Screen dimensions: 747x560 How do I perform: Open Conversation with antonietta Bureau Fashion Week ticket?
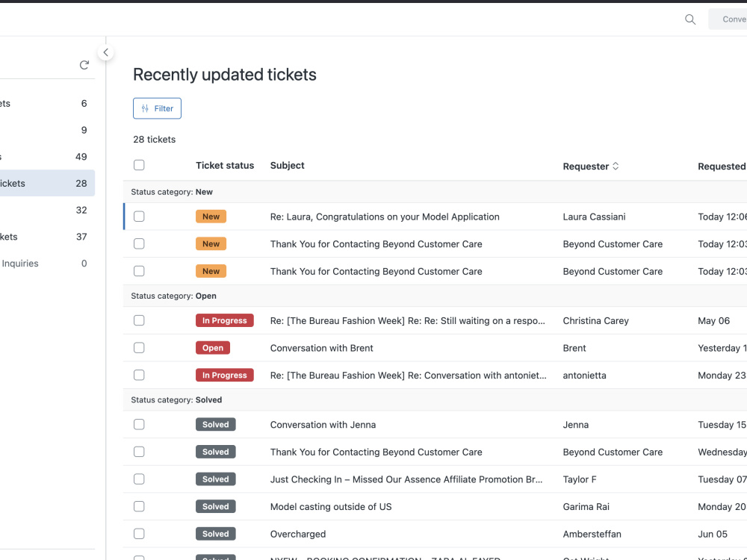coord(409,376)
